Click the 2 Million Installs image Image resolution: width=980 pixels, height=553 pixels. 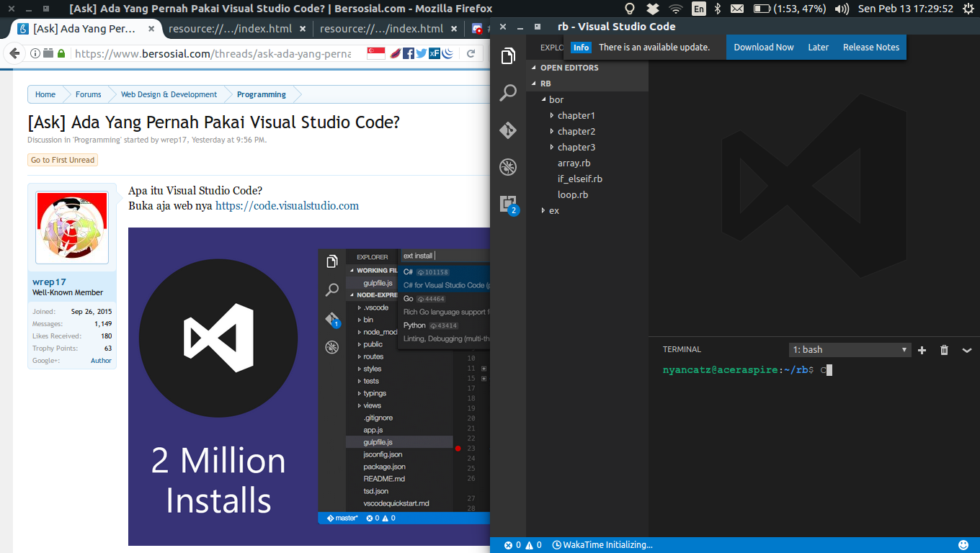[x=309, y=387]
